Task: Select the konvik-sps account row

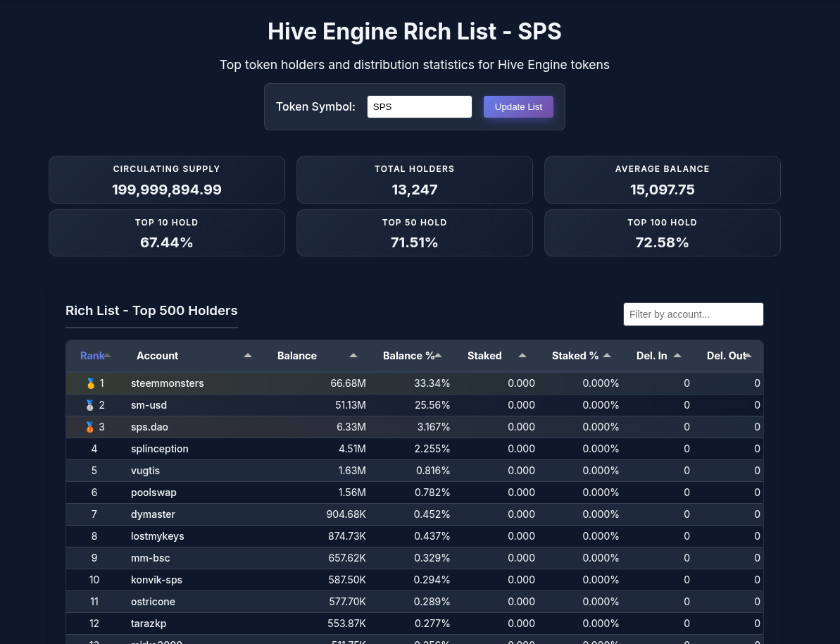Action: 156,580
